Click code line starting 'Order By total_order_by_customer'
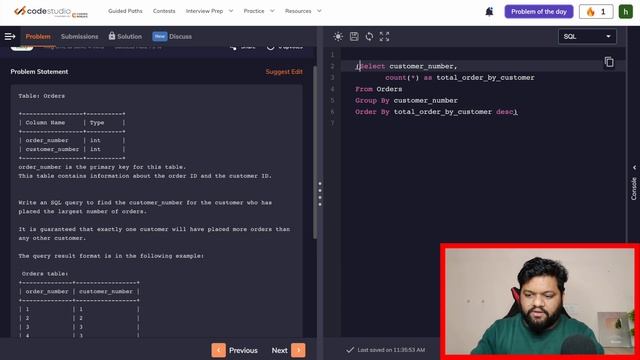Screen dimensions: 640x360 click(x=436, y=112)
